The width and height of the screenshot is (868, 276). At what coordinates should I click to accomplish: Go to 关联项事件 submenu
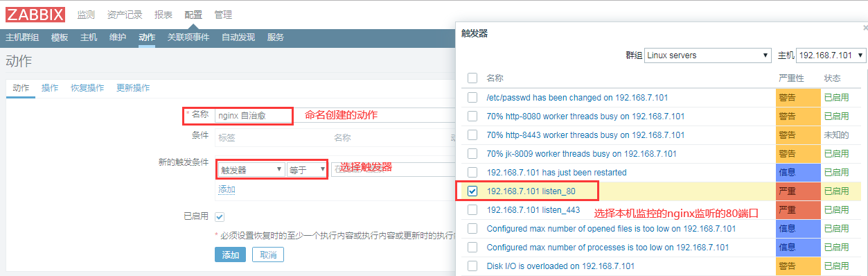(188, 37)
